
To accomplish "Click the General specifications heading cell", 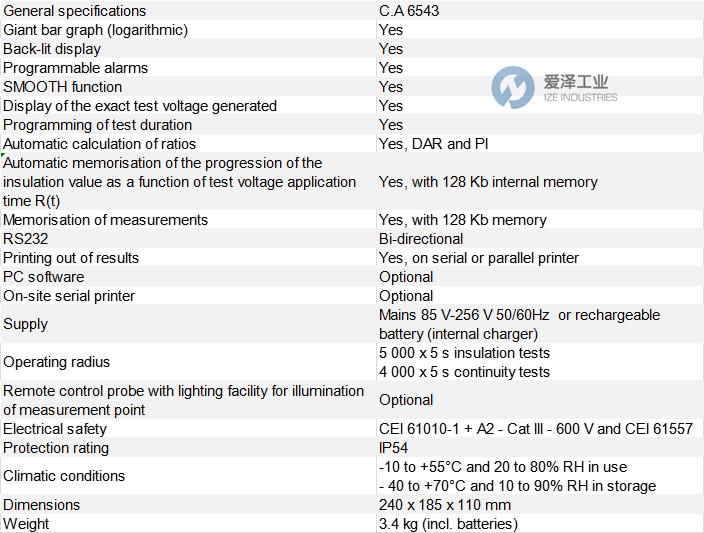I will pos(76,11).
